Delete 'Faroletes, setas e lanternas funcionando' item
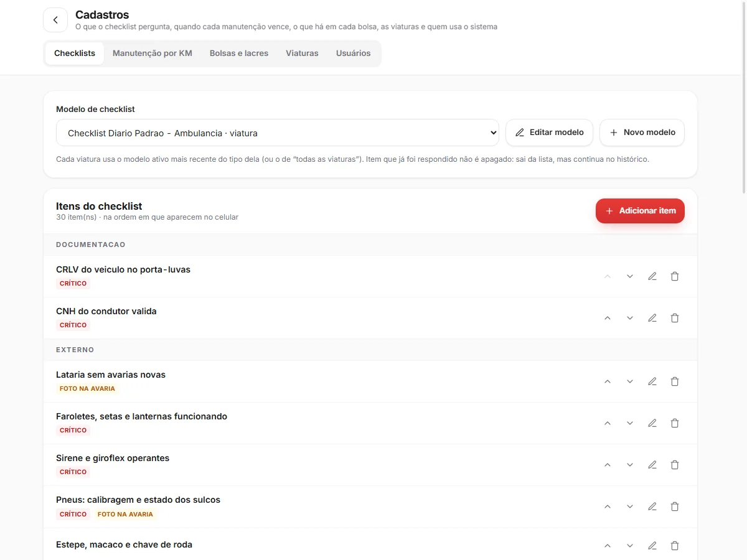Image resolution: width=747 pixels, height=560 pixels. click(x=675, y=423)
